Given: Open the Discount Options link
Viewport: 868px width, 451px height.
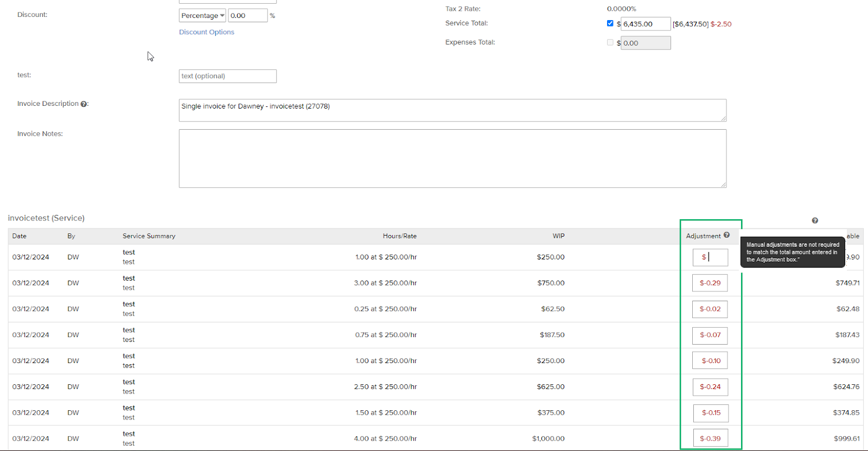Looking at the screenshot, I should [207, 32].
